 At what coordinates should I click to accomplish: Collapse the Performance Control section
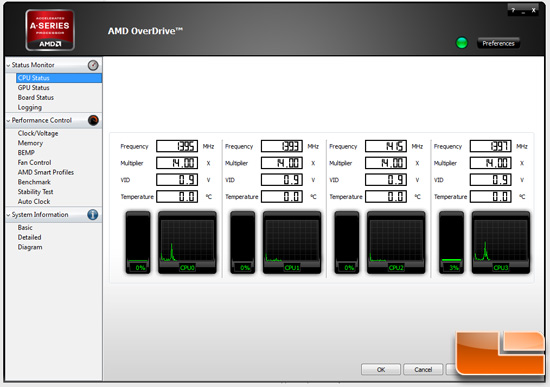tap(8, 120)
